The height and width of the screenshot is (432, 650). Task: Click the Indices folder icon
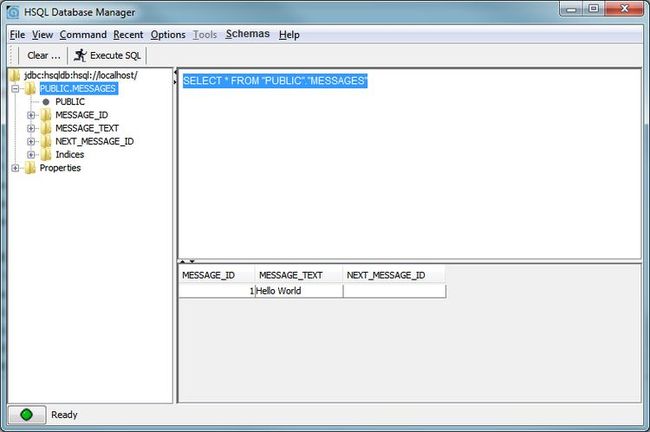point(46,155)
